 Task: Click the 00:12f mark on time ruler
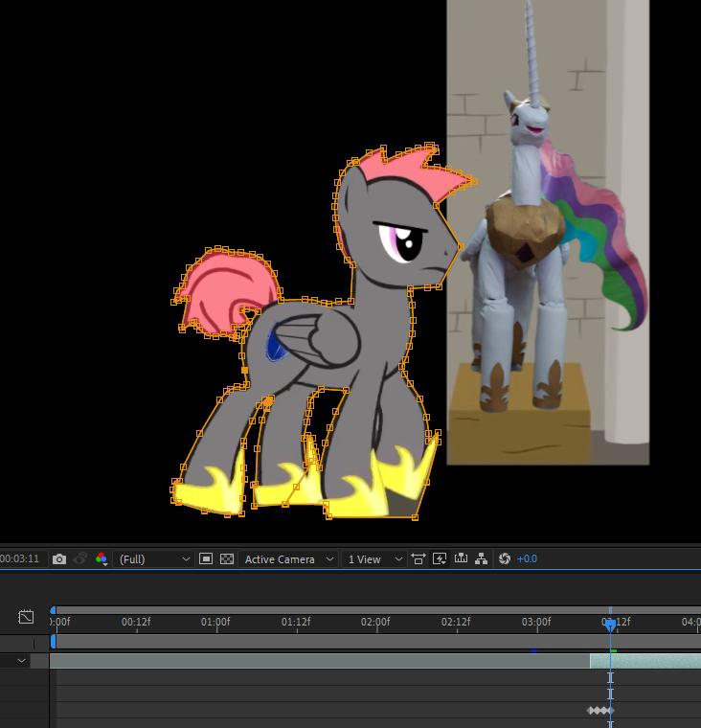[x=136, y=622]
